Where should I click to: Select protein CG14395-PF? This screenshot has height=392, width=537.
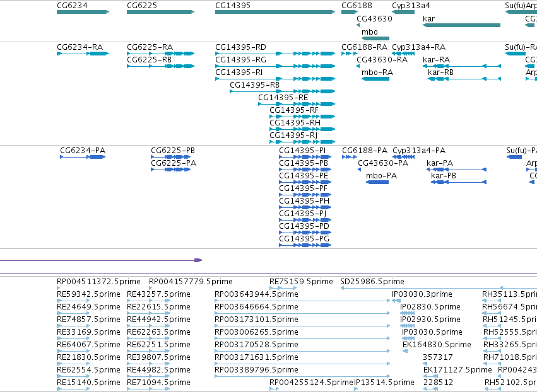(303, 188)
